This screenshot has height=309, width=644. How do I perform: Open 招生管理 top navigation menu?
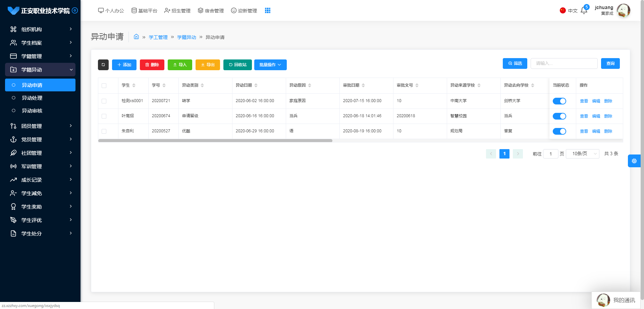point(177,11)
